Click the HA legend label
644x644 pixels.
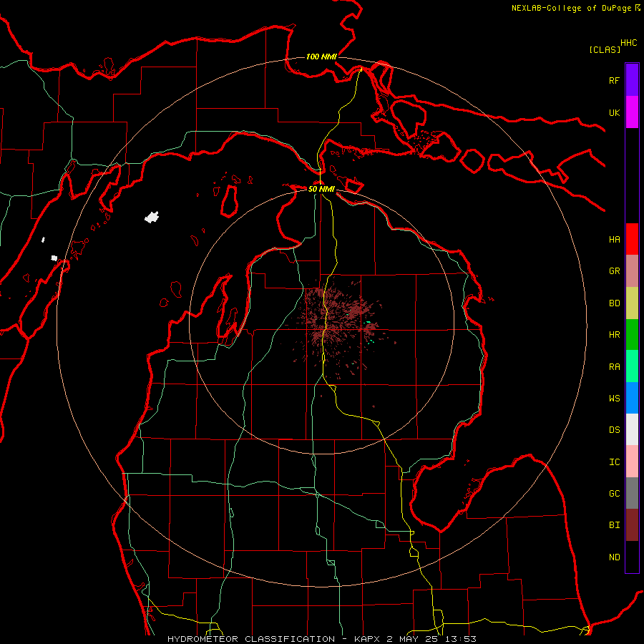pyautogui.click(x=614, y=239)
